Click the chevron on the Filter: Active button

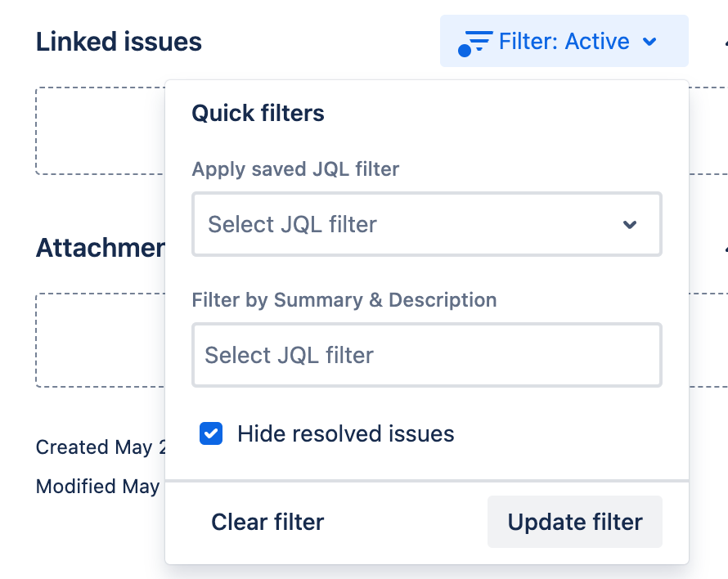(650, 41)
